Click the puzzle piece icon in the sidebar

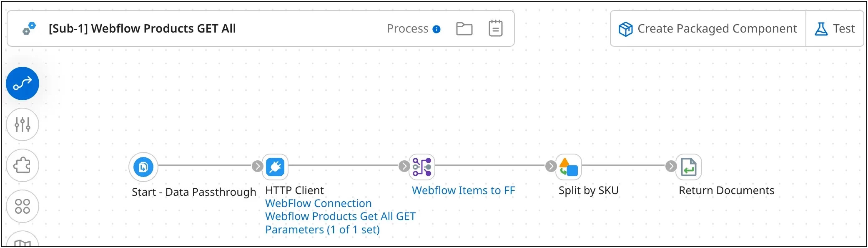(x=23, y=166)
